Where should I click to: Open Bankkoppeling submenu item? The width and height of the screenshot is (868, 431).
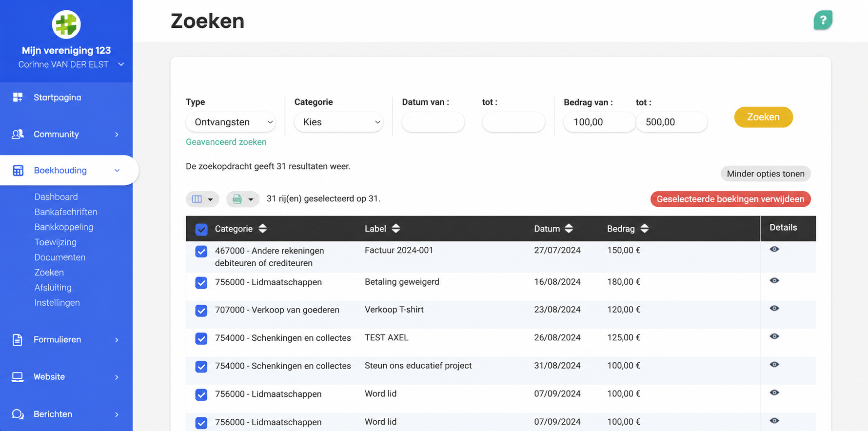tap(64, 227)
